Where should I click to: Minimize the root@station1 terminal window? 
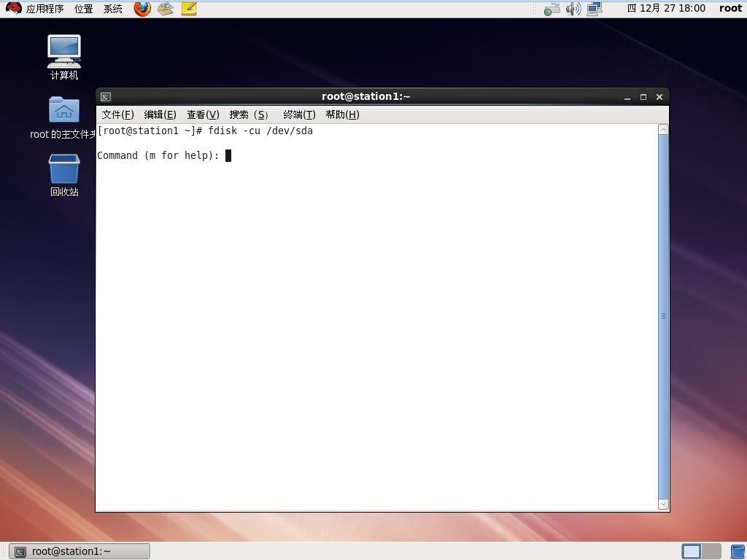click(x=627, y=97)
